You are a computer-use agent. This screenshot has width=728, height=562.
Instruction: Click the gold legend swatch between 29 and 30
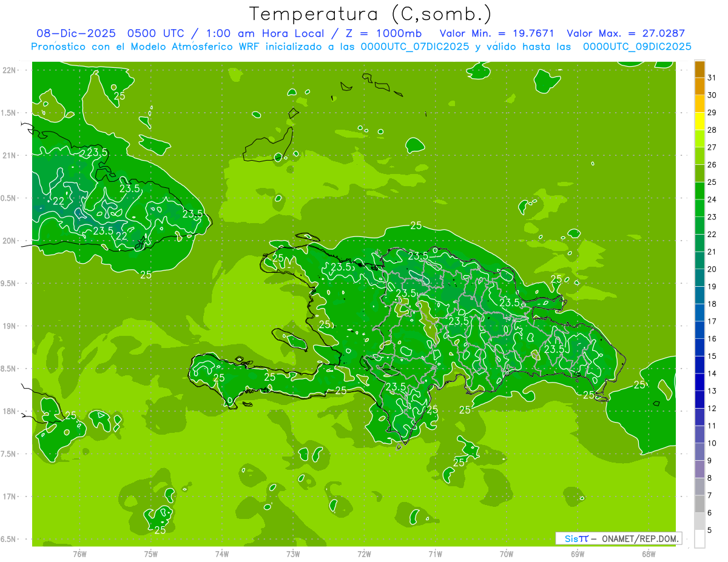699,104
